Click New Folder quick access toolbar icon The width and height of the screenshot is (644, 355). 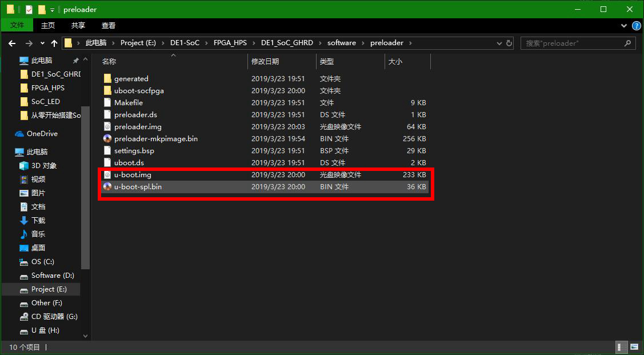coord(42,9)
